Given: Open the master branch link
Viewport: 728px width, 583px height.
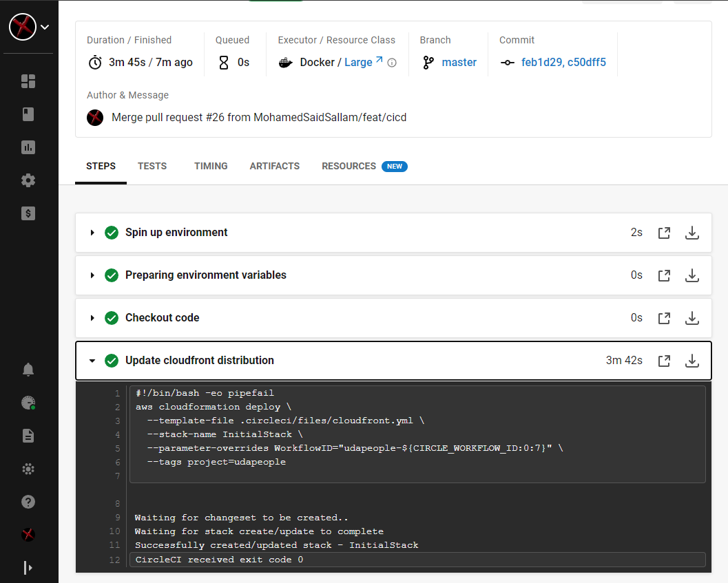Looking at the screenshot, I should [x=459, y=62].
